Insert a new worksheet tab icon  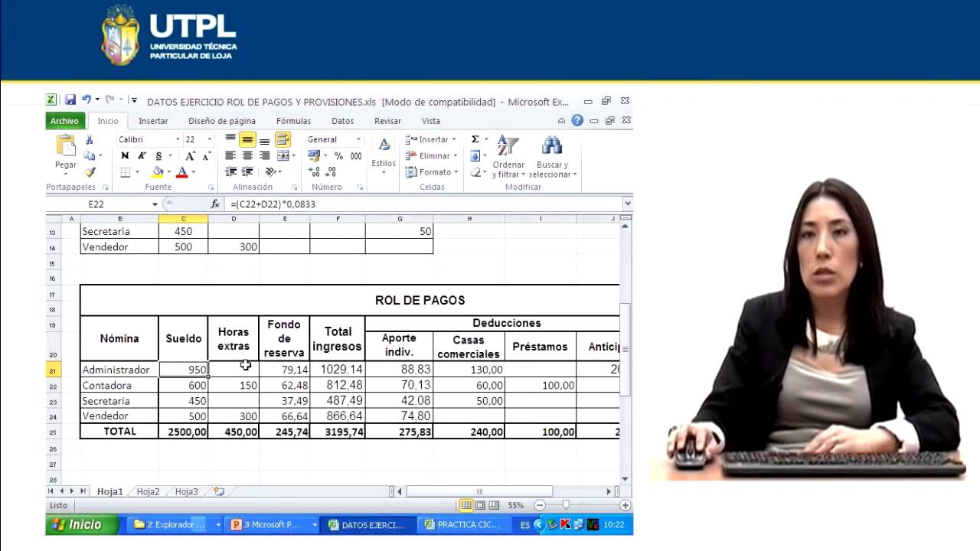click(x=218, y=492)
